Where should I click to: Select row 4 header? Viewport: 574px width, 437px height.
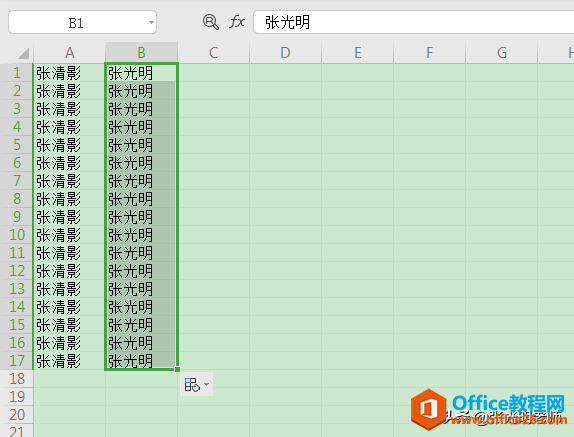tap(17, 127)
